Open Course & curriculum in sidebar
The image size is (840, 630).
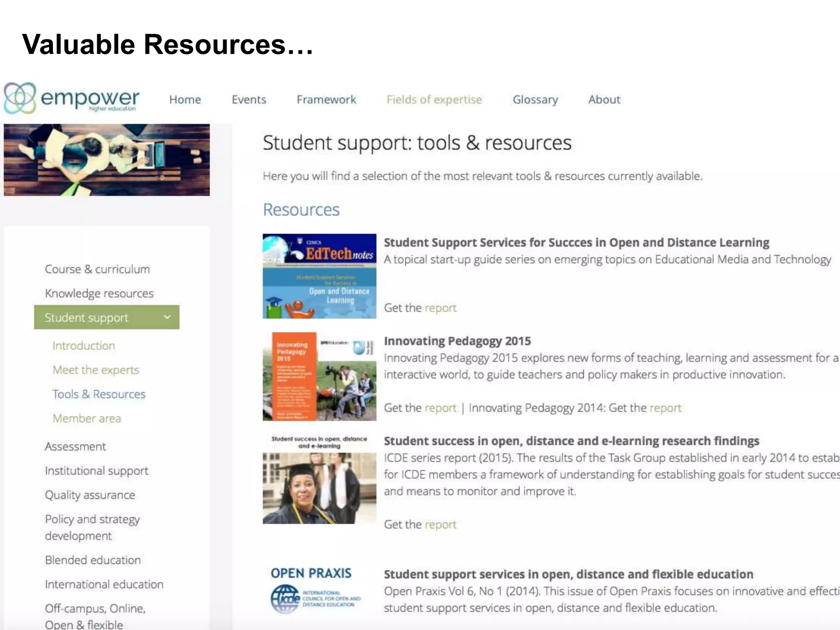coord(97,269)
